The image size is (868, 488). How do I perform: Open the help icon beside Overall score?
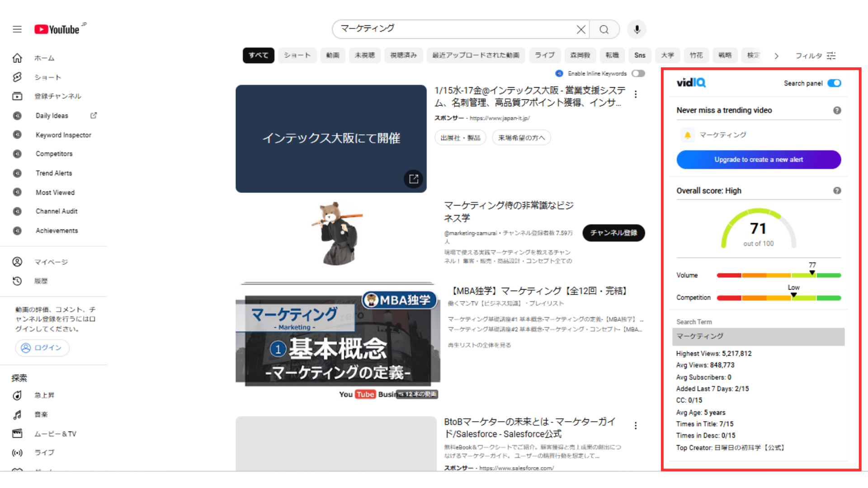pos(837,191)
